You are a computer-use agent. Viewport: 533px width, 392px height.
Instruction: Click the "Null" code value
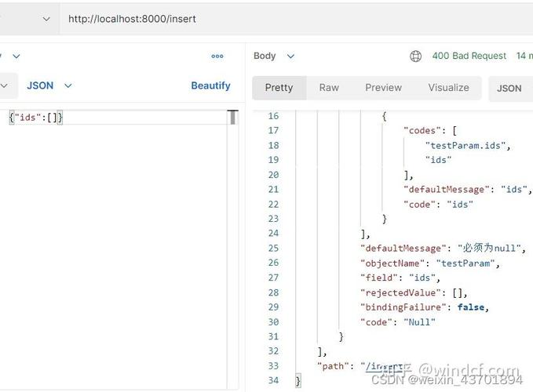[x=419, y=322]
